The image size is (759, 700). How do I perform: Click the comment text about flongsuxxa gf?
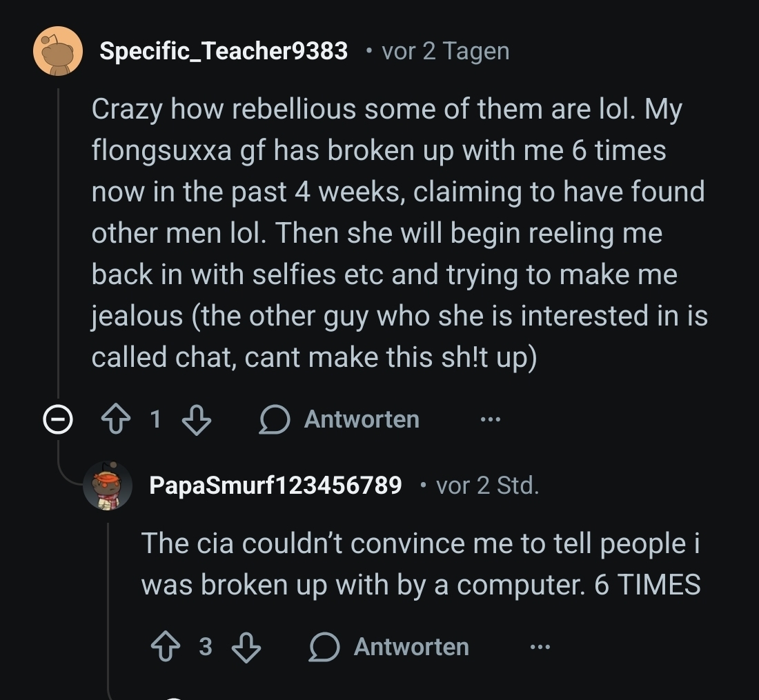[399, 233]
